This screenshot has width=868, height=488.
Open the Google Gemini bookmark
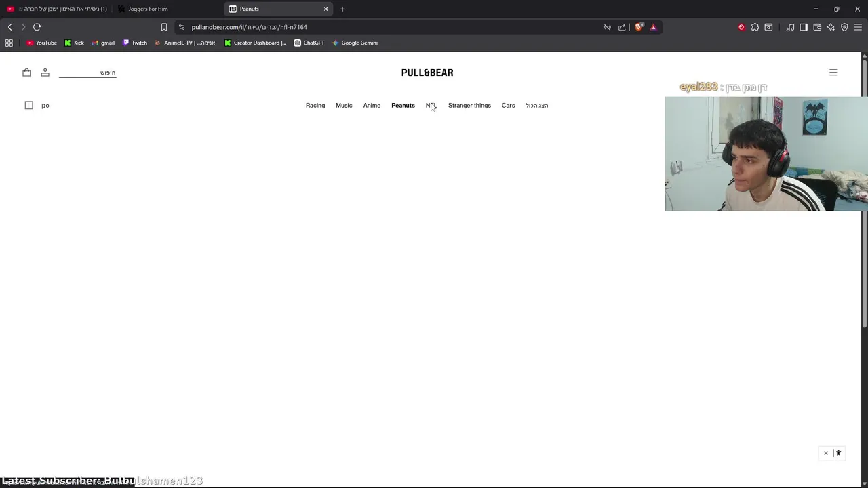point(355,43)
